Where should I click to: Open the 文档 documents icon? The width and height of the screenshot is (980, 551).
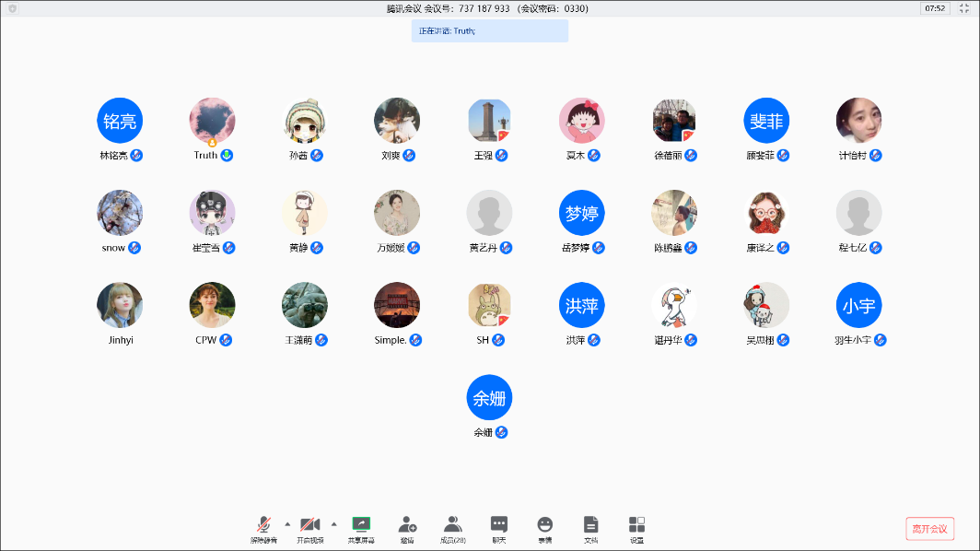(590, 529)
